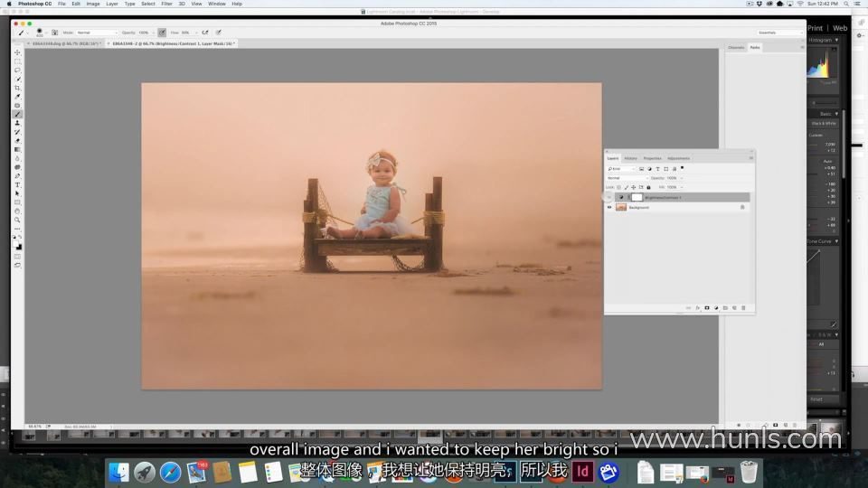The image size is (868, 488).
Task: Click the Delete layer trash icon
Action: [743, 308]
